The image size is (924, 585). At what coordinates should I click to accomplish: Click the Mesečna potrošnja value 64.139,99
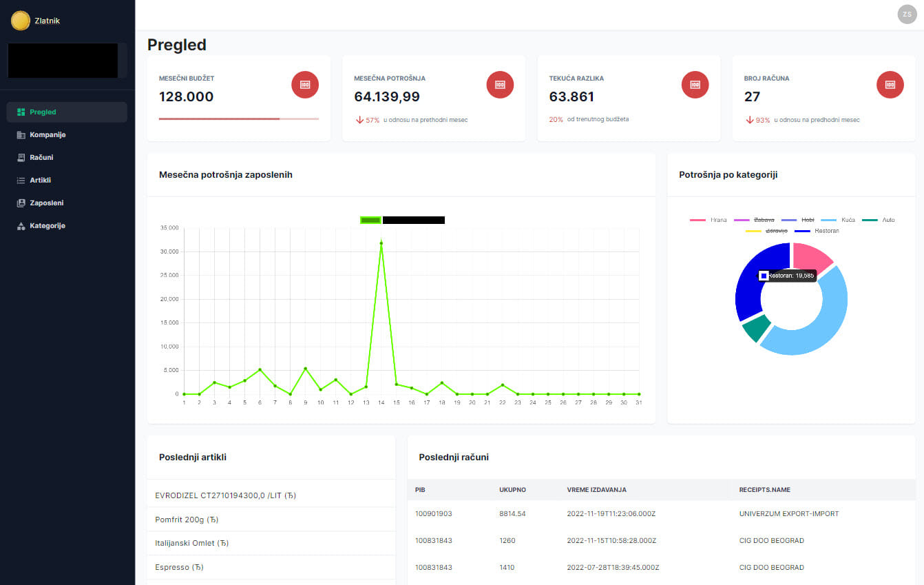pos(387,97)
